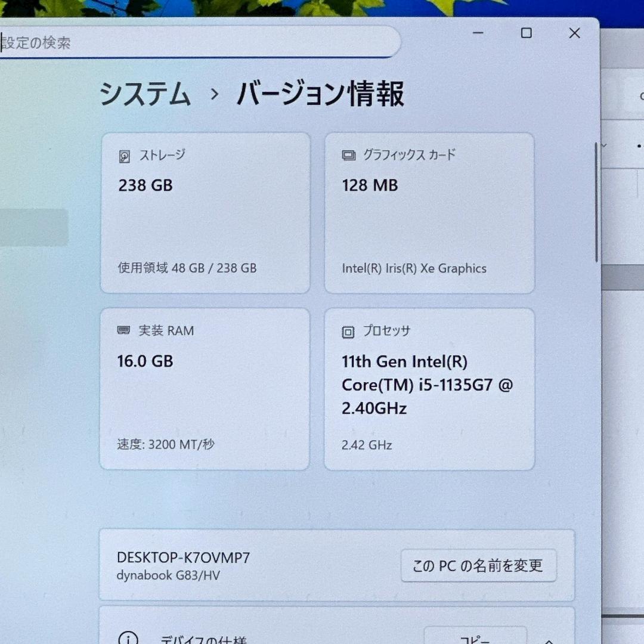
Task: Select the バージョン情報 page heading
Action: pyautogui.click(x=320, y=94)
